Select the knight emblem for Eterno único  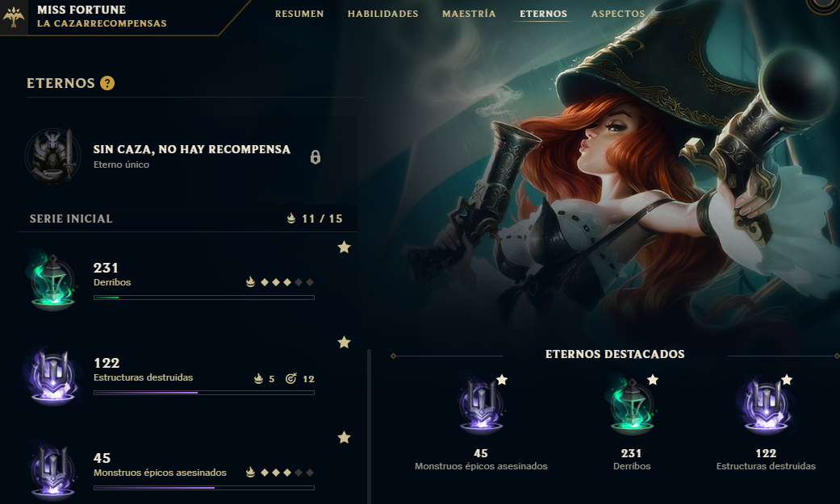coord(52,156)
